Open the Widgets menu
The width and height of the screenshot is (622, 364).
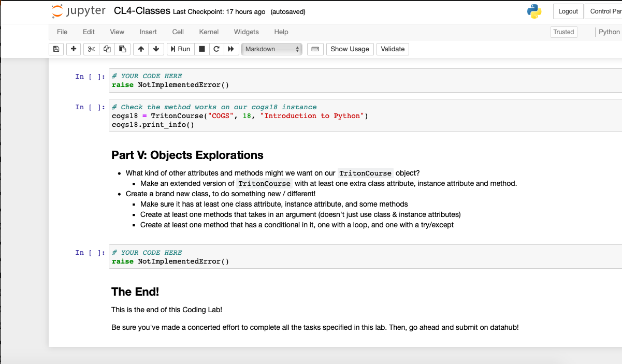coord(246,32)
